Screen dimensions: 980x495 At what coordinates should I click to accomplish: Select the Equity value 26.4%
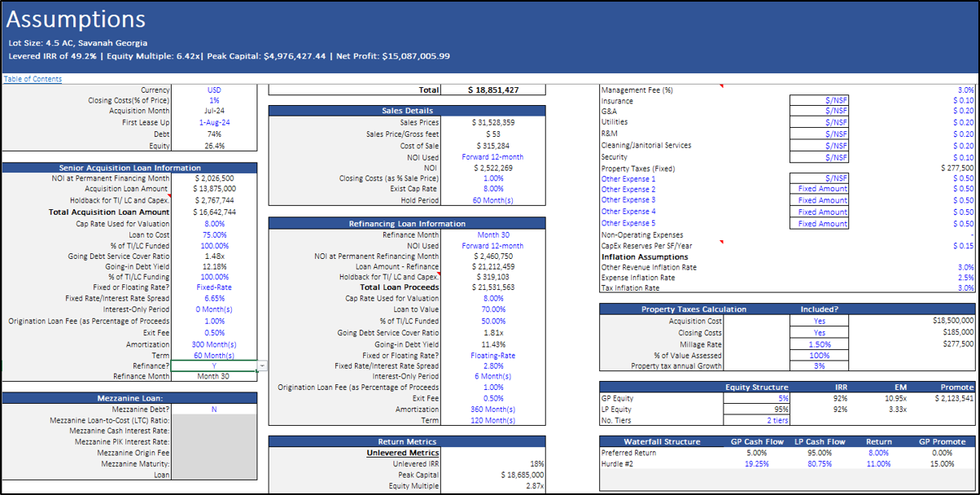click(215, 146)
